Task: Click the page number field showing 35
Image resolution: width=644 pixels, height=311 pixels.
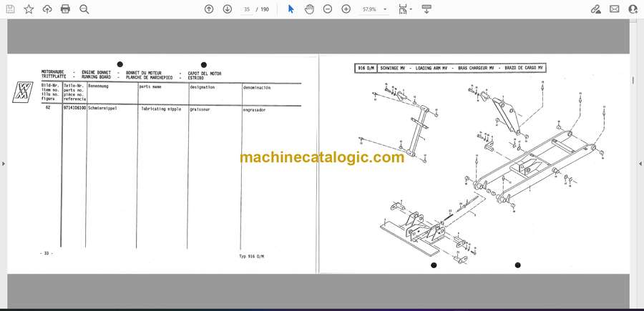Action: point(246,9)
